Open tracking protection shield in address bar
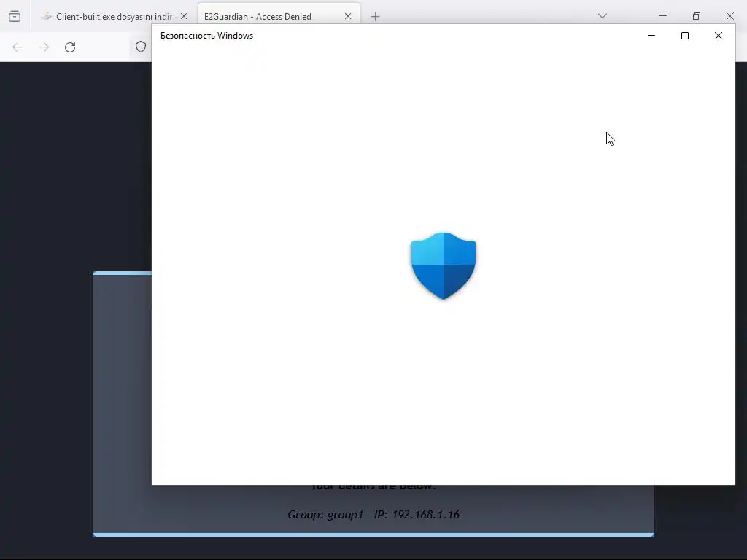The height and width of the screenshot is (560, 747). (141, 47)
